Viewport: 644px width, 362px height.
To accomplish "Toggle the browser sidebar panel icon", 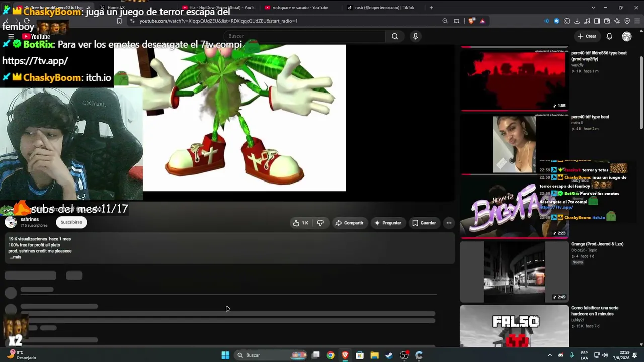I will click(597, 21).
